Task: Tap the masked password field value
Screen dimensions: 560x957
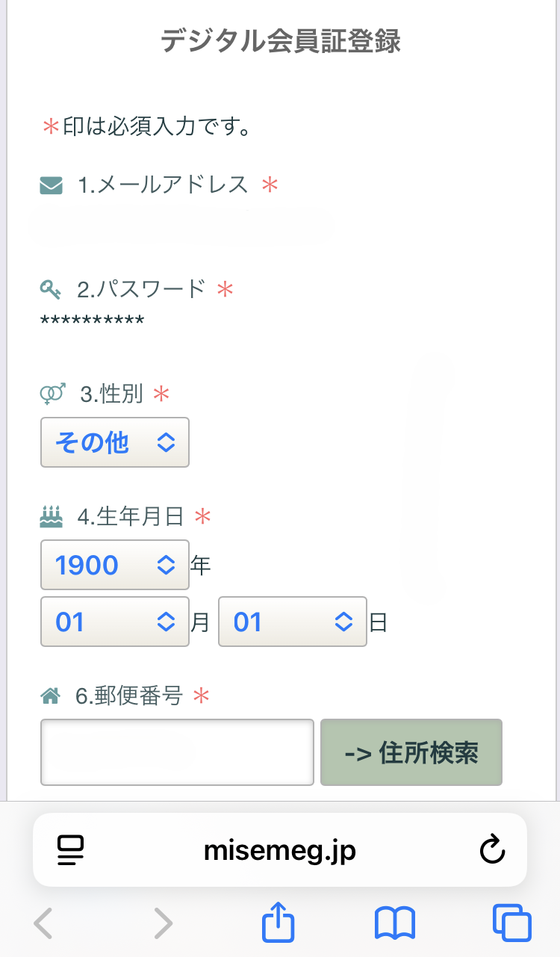Action: click(x=93, y=321)
